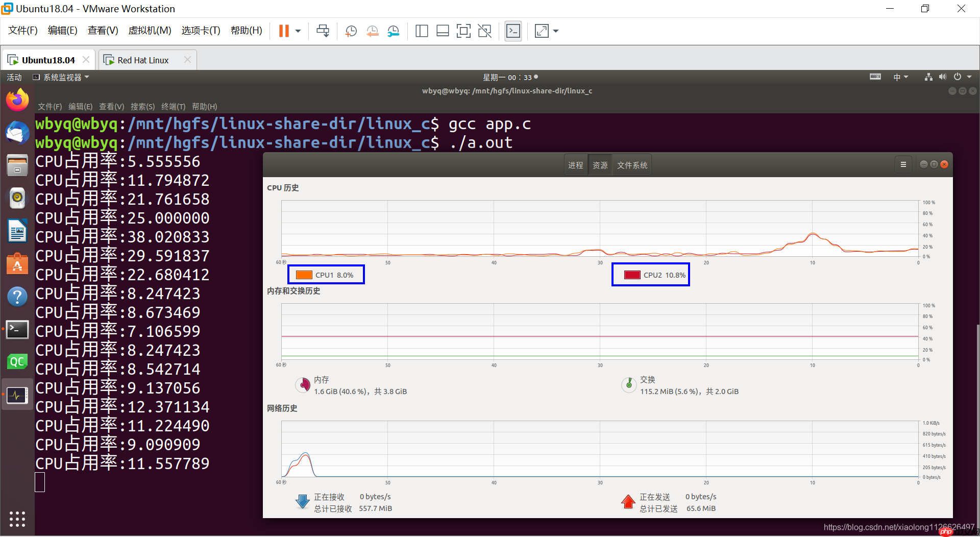Image resolution: width=980 pixels, height=537 pixels.
Task: Revert to snapshot using the revert icon
Action: coord(372,31)
